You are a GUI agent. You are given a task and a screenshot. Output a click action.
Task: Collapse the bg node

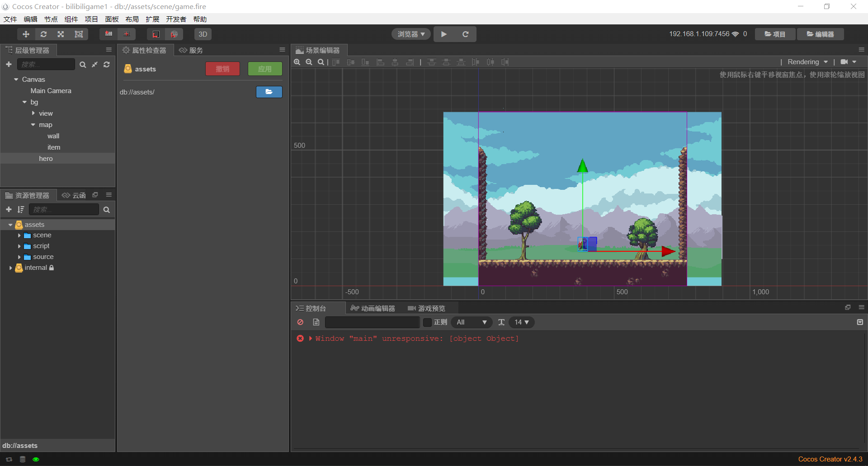pos(25,102)
